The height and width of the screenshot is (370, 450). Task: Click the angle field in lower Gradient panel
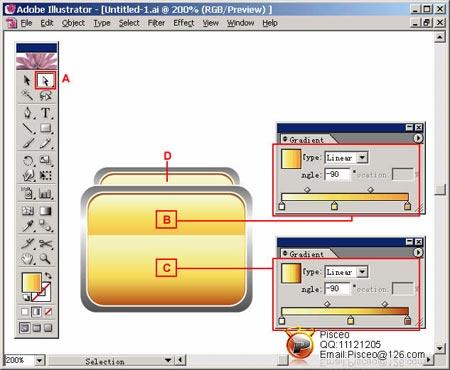(337, 289)
